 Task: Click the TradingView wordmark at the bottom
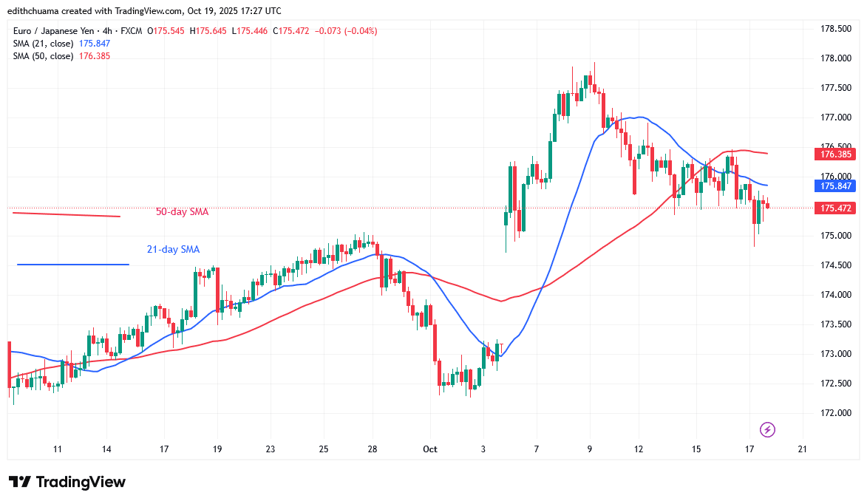81,483
